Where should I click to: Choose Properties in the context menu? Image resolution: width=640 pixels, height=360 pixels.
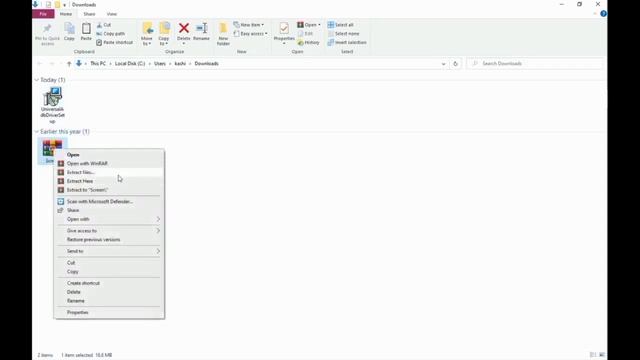point(109,312)
